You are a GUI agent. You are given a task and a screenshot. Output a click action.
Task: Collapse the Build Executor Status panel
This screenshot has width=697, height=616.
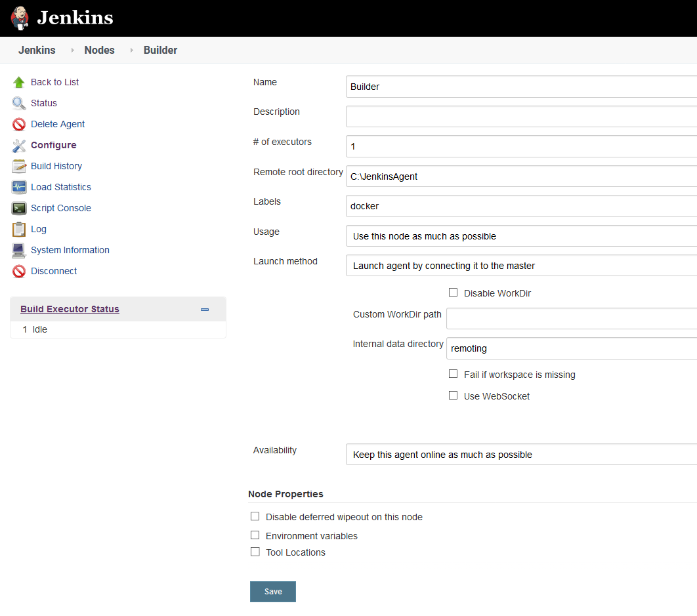205,310
